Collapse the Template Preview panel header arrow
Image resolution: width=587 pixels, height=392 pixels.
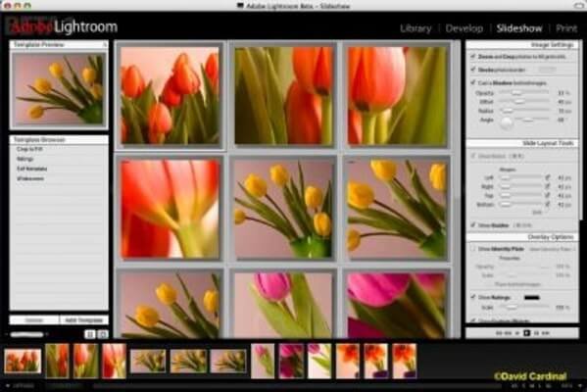[105, 44]
